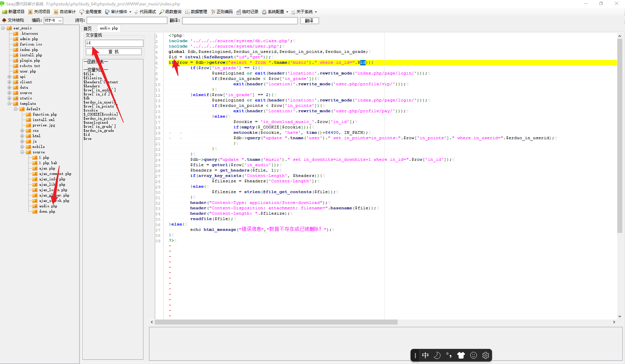Toggle full/half-width moon icon
Image resolution: width=625 pixels, height=364 pixels.
(437, 355)
